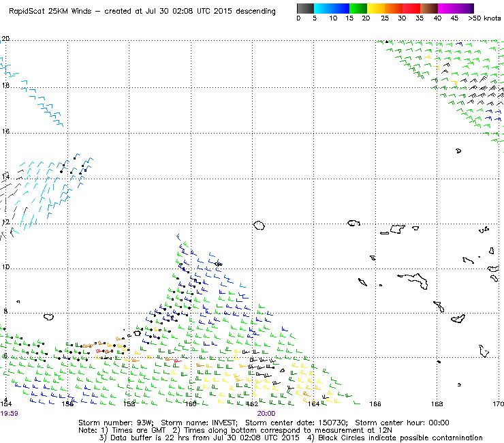This screenshot has height=443, width=504.
Task: Click the red 30-35 knots legend swatch
Action: [x=411, y=8]
